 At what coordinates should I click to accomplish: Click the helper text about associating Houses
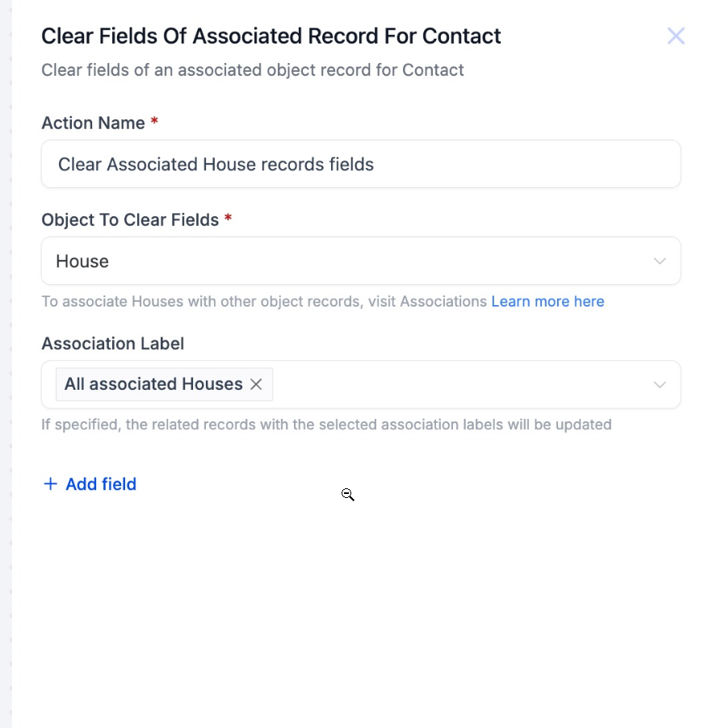[x=265, y=302]
